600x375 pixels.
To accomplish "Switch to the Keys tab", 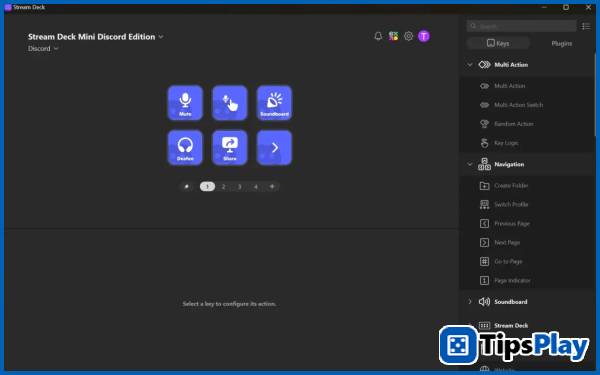I will pyautogui.click(x=498, y=43).
